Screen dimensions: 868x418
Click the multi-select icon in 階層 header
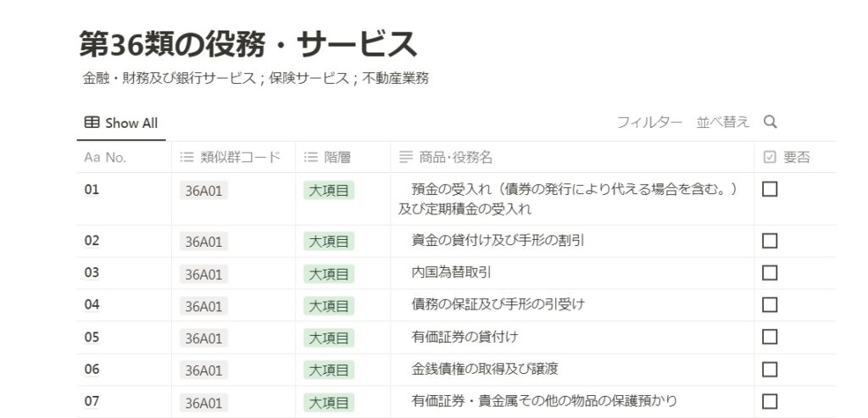[310, 157]
